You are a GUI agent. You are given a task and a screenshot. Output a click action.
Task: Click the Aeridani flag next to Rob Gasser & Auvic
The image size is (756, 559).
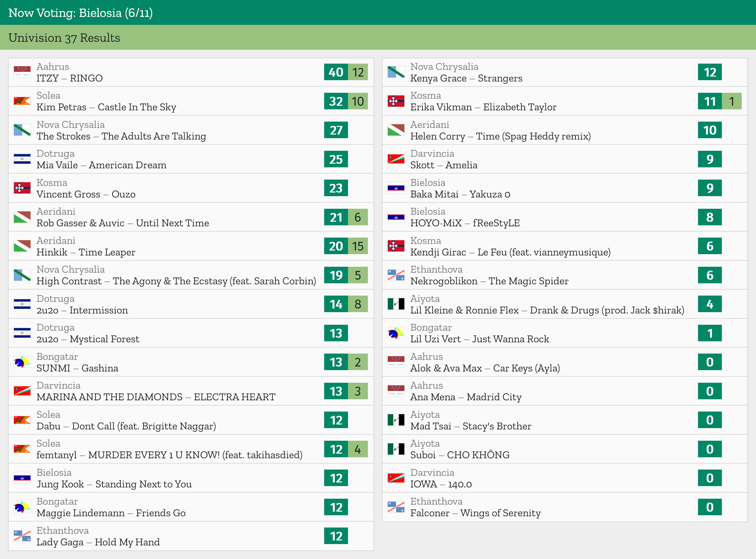click(x=22, y=217)
